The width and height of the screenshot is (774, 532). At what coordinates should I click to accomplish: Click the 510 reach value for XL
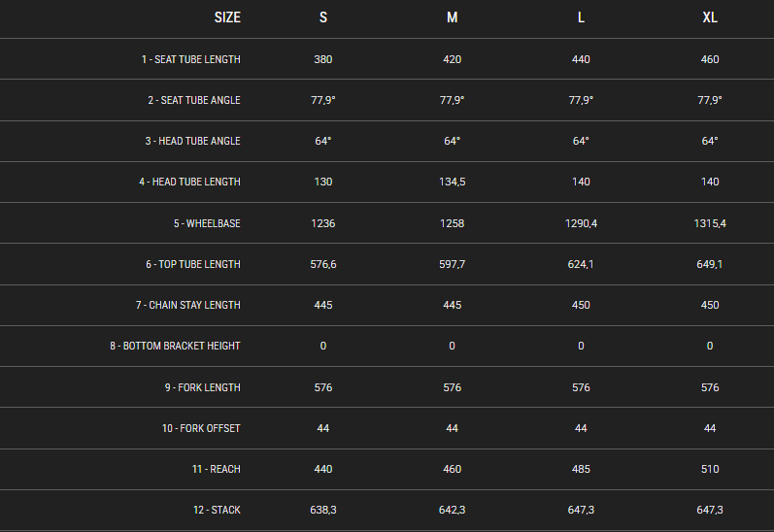(x=710, y=469)
